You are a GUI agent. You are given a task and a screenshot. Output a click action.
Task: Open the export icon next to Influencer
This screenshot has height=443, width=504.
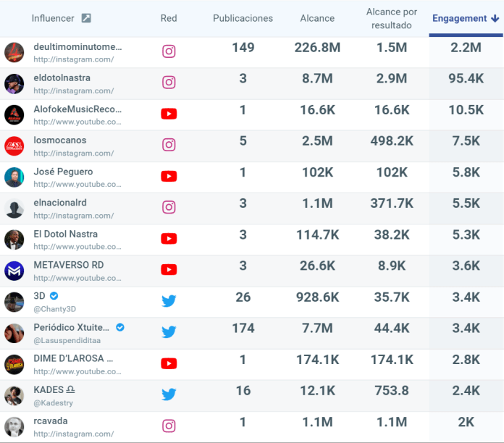point(86,18)
